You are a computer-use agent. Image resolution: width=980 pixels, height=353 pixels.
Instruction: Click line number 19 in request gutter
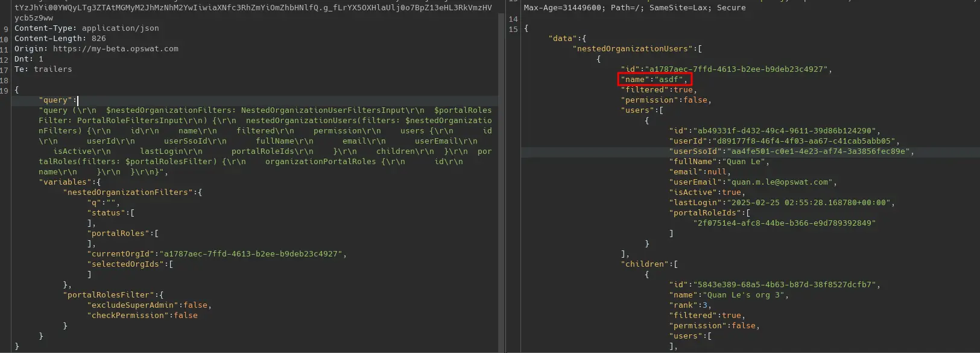[x=4, y=90]
